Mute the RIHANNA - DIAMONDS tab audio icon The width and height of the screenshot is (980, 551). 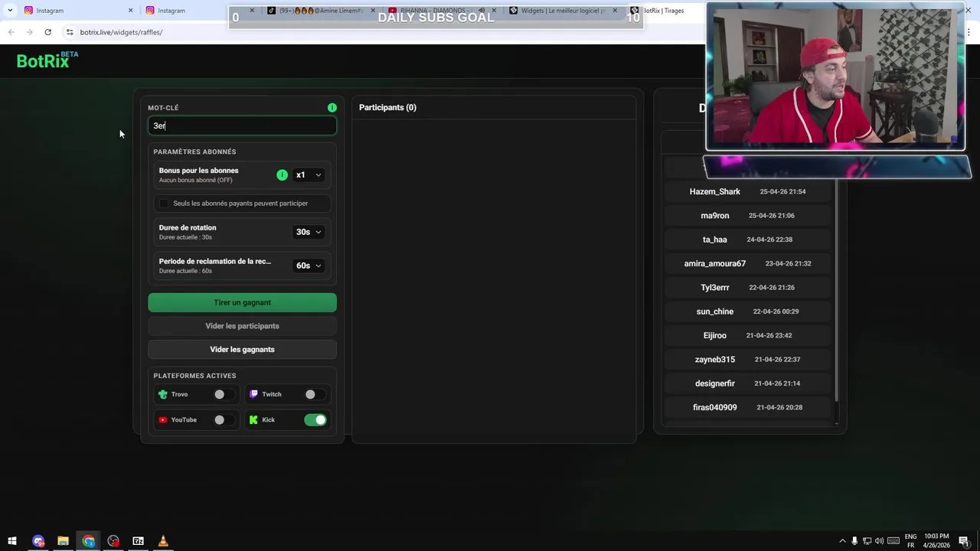482,11
